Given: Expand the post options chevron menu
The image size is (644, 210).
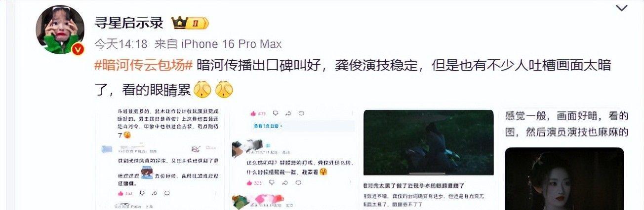Looking at the screenshot, I should 622,8.
